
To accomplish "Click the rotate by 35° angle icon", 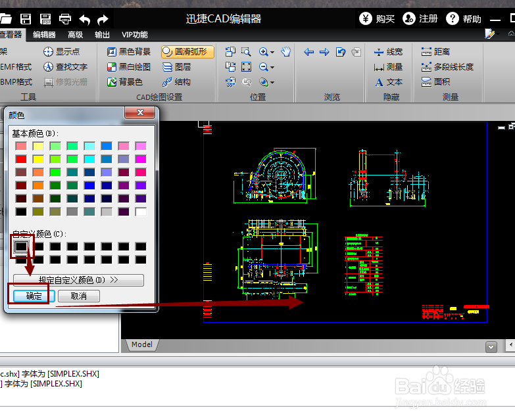I will (230, 82).
